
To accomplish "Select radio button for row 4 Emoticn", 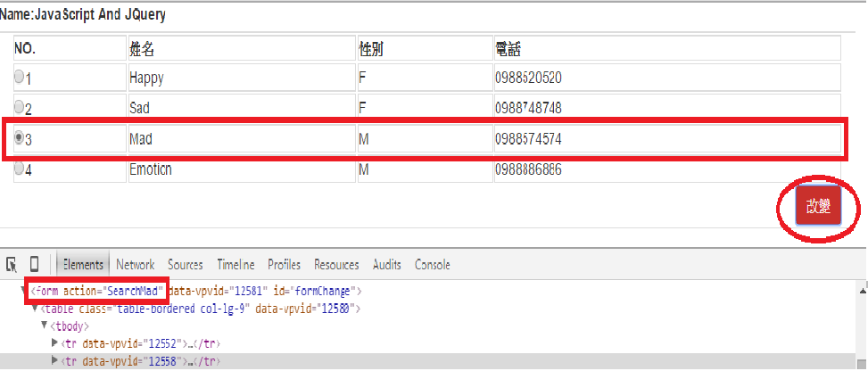I will (x=19, y=169).
